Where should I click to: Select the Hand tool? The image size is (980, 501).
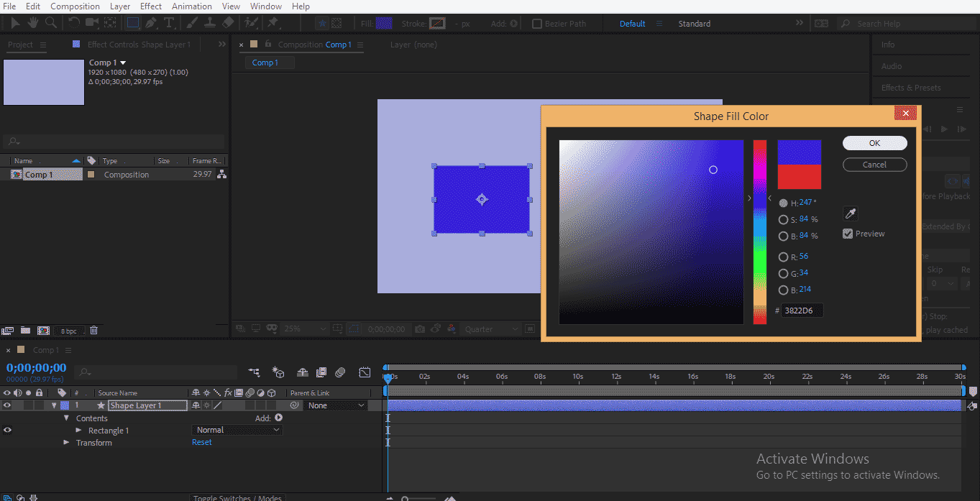click(x=32, y=22)
